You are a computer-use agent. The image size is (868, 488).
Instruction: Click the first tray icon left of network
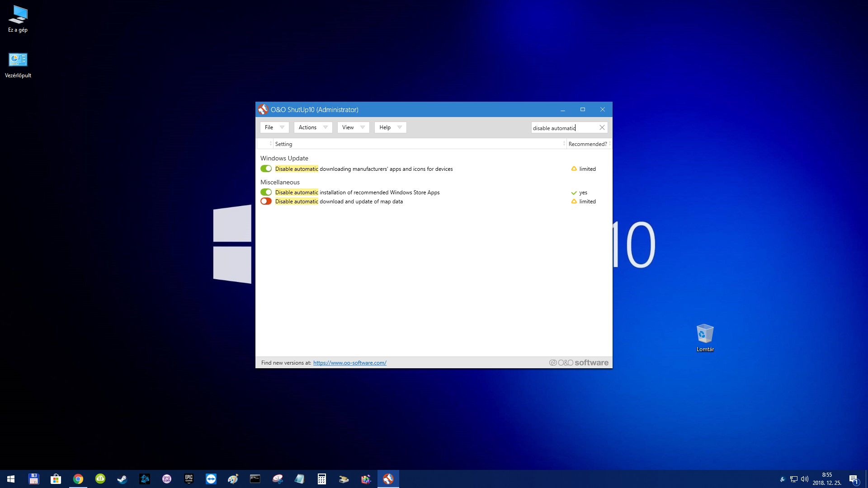pos(783,479)
